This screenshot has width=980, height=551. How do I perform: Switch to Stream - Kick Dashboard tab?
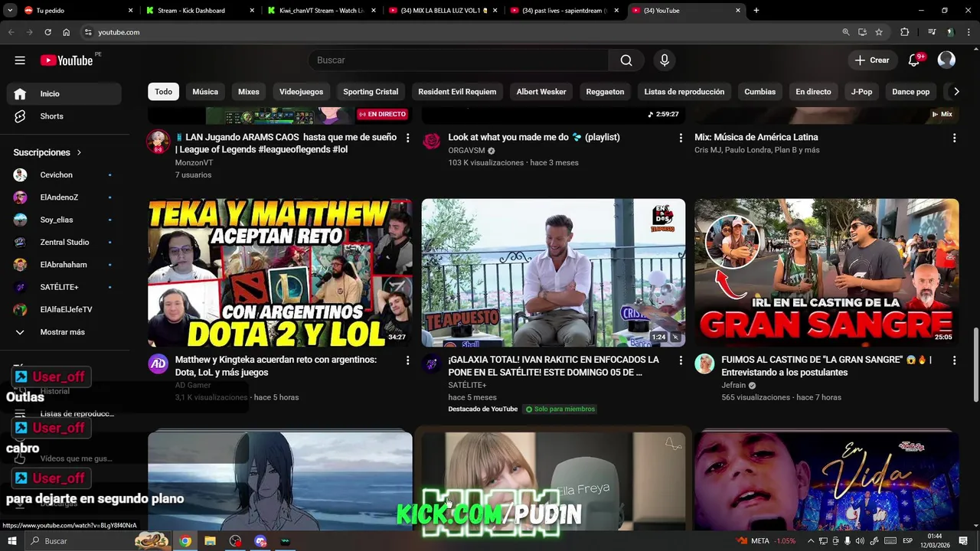(198, 11)
